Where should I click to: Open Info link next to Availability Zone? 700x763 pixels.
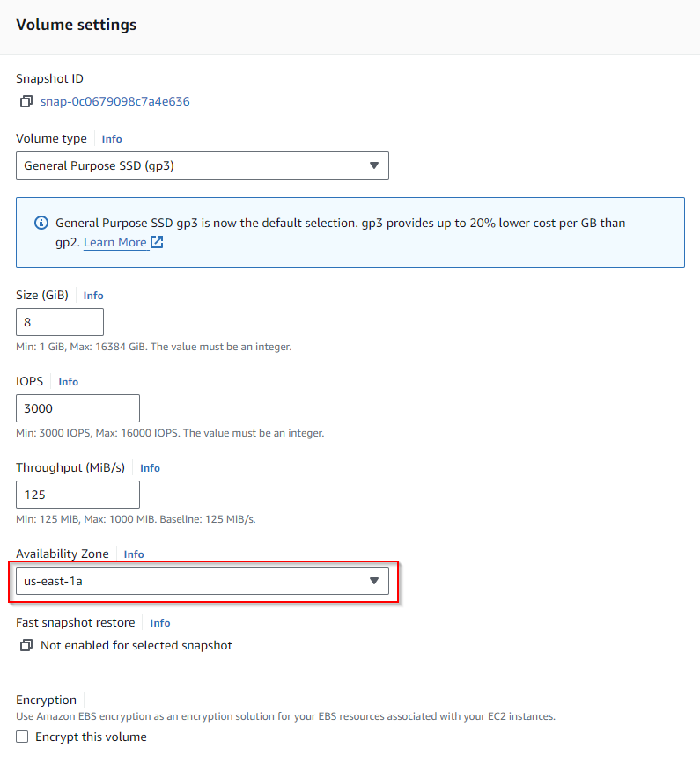(x=134, y=554)
